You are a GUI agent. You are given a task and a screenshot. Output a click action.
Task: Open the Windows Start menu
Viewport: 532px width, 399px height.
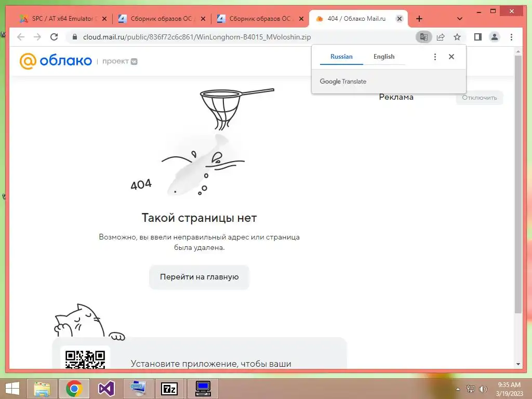click(12, 389)
